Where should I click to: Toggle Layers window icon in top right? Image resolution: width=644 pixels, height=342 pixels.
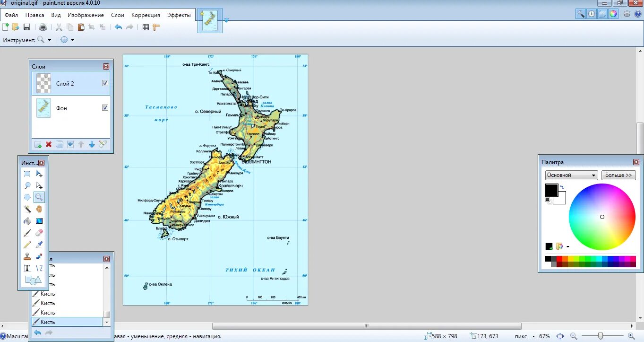pos(602,14)
